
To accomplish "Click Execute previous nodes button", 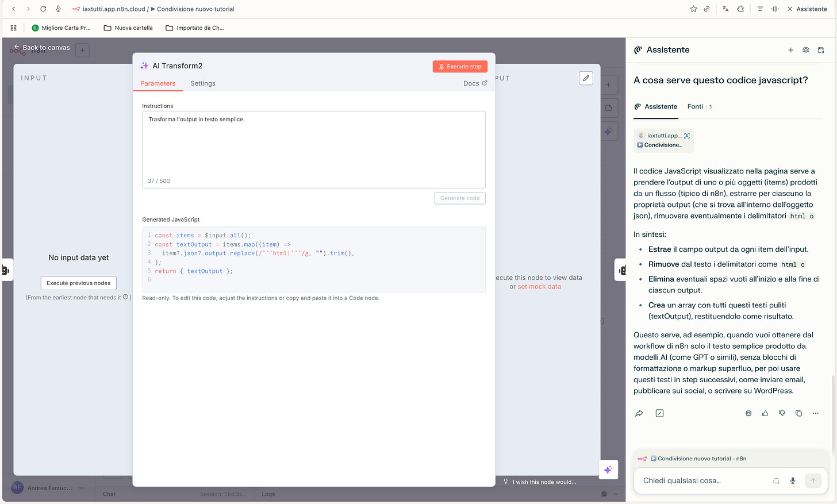I will click(79, 283).
